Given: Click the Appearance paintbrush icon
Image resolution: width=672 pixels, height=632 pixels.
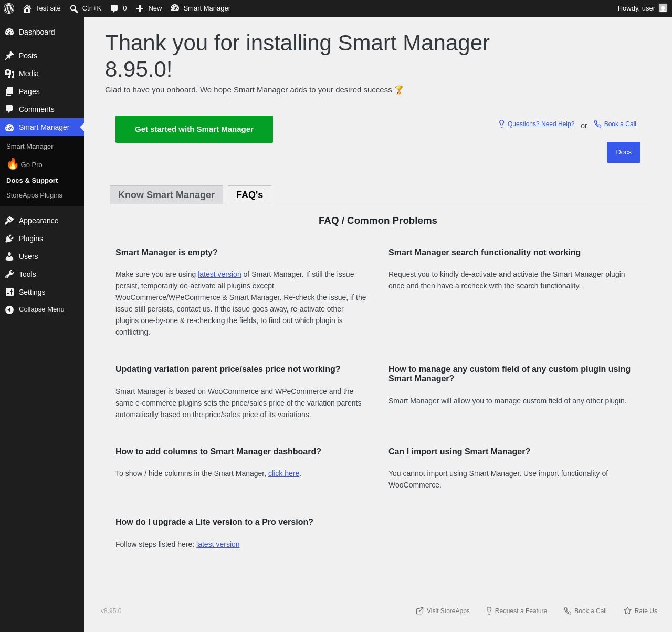Looking at the screenshot, I should click(x=9, y=221).
